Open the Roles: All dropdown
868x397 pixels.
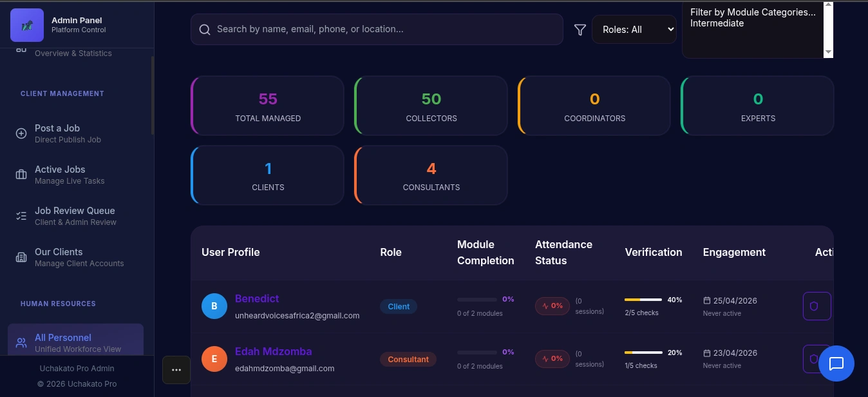[x=634, y=30]
